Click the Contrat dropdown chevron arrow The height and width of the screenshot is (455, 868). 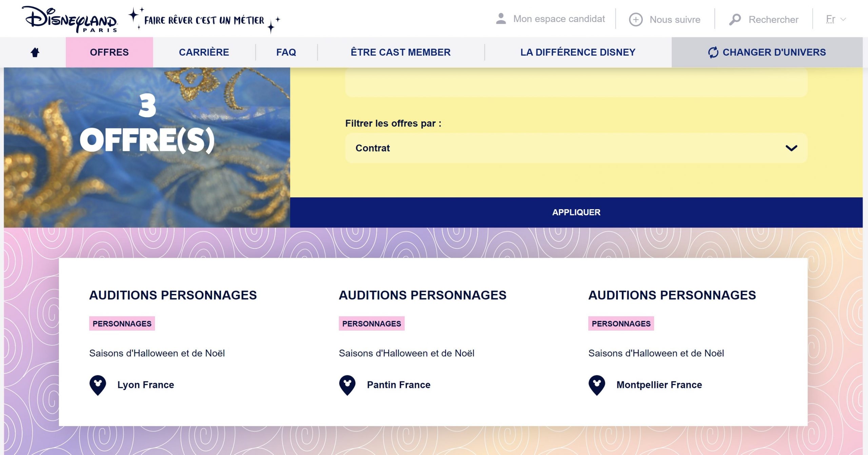(791, 148)
